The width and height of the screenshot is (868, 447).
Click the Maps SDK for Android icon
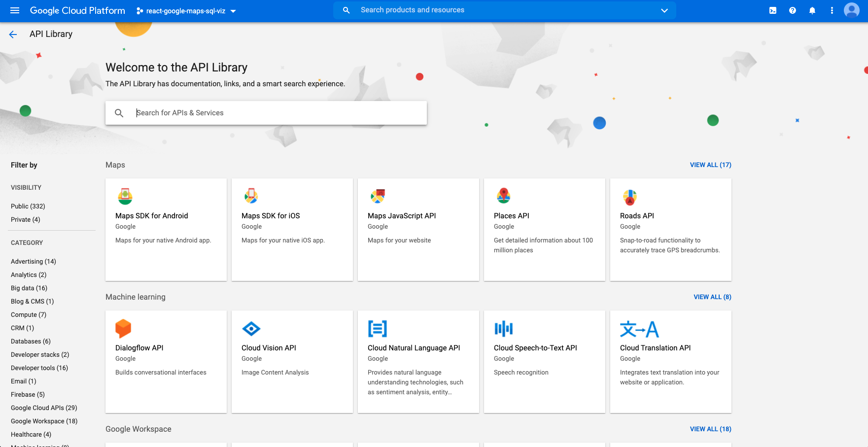tap(125, 196)
